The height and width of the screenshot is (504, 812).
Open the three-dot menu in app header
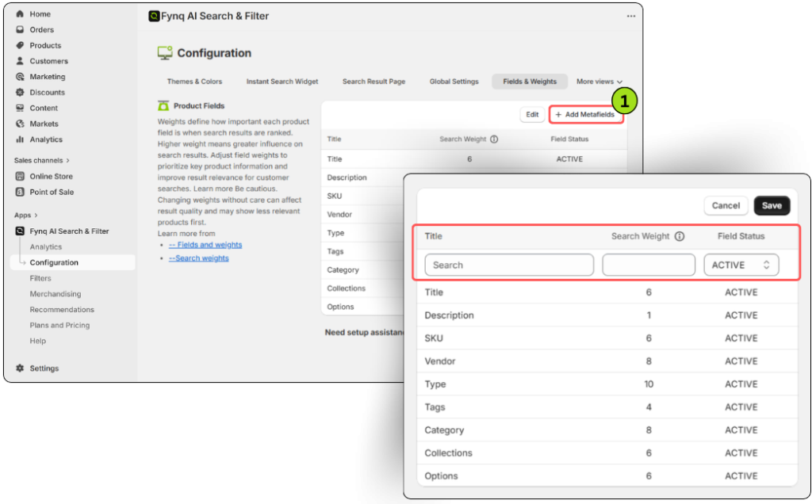pos(630,16)
